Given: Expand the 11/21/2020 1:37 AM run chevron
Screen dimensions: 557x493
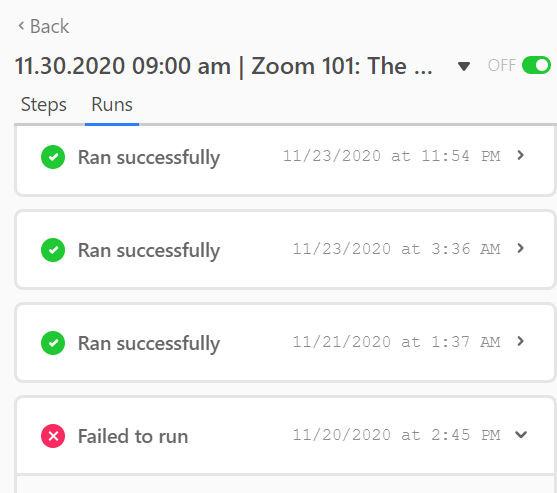Looking at the screenshot, I should (x=520, y=341).
